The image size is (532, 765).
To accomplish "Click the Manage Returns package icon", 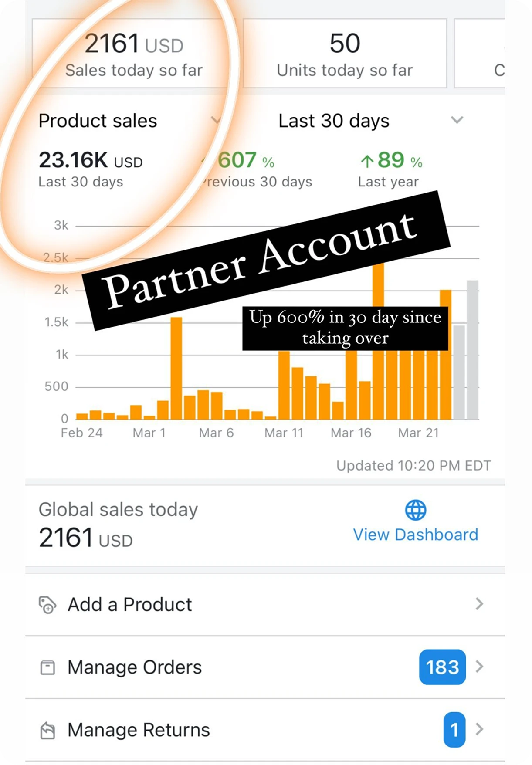I will click(x=47, y=730).
